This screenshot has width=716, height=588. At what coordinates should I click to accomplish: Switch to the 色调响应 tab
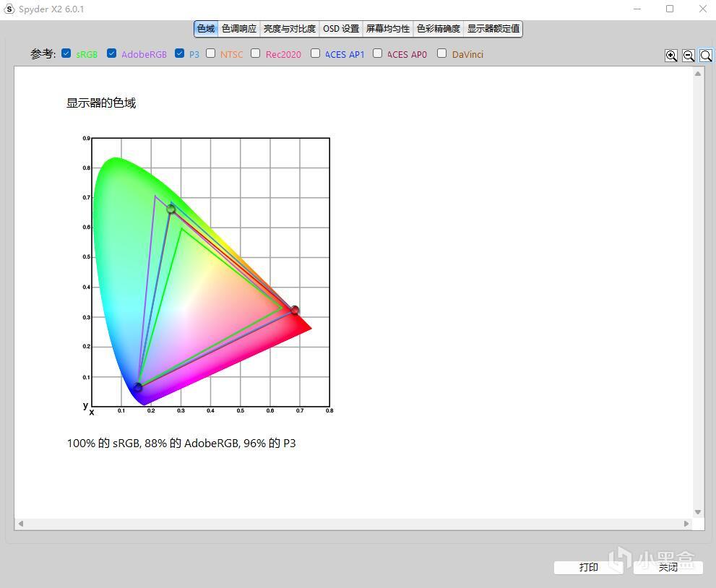click(239, 29)
